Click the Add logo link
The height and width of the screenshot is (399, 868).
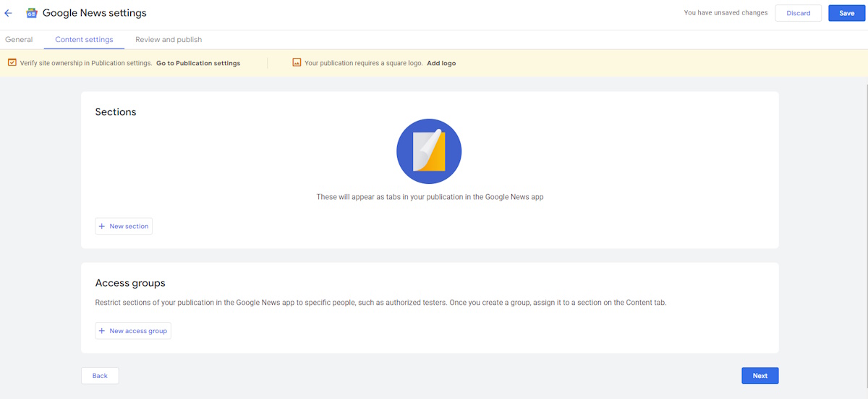click(x=441, y=63)
